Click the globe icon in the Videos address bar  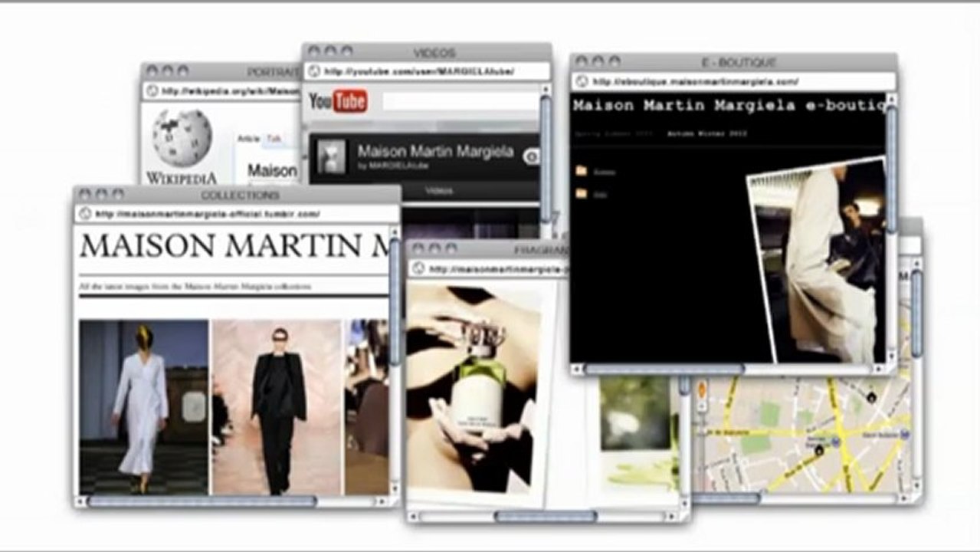point(313,71)
